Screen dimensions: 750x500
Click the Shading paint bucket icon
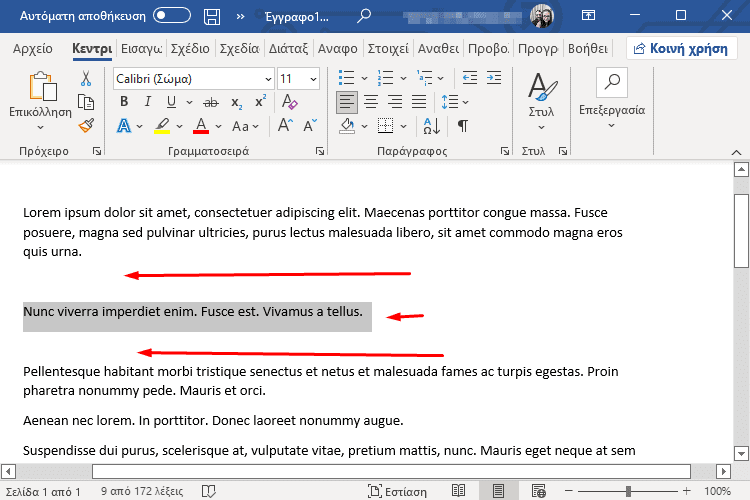click(347, 126)
